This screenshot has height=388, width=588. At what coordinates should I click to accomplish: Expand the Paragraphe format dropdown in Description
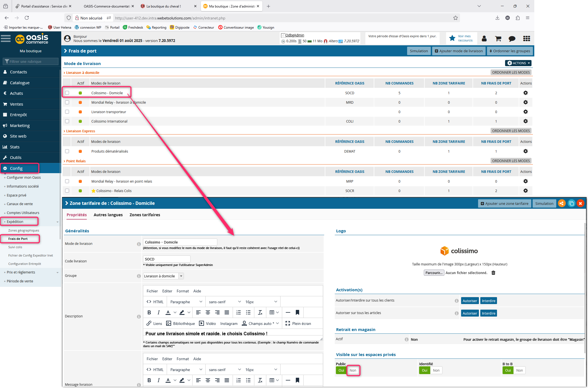[186, 302]
